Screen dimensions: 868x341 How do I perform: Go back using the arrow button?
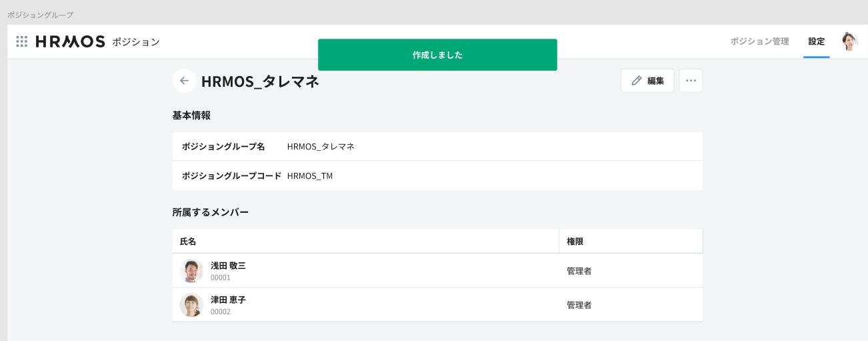click(x=184, y=81)
